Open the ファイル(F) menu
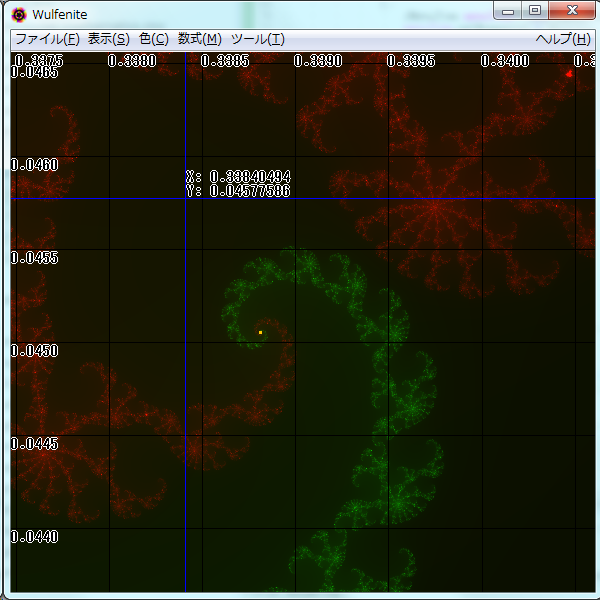 pyautogui.click(x=47, y=39)
